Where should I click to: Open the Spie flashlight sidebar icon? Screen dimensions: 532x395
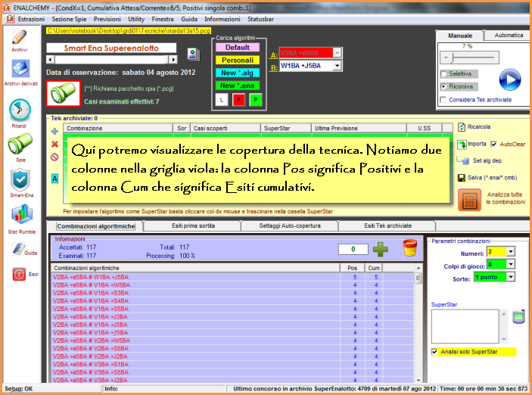point(20,144)
